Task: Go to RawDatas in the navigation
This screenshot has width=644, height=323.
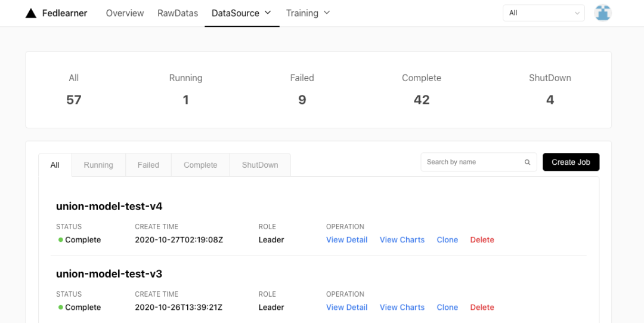Action: coord(178,13)
